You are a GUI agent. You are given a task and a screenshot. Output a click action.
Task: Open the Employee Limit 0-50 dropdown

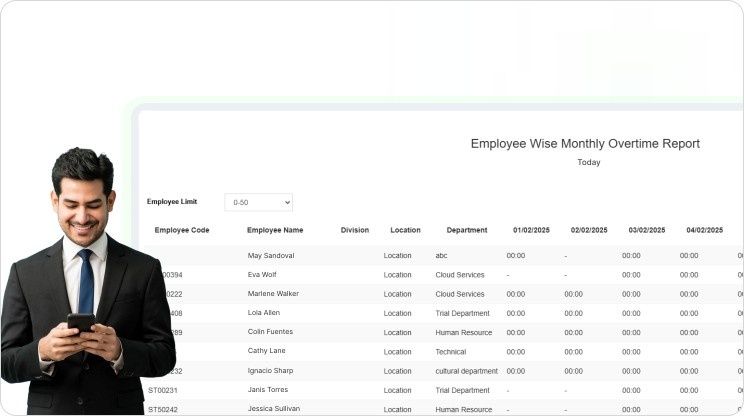pos(259,203)
